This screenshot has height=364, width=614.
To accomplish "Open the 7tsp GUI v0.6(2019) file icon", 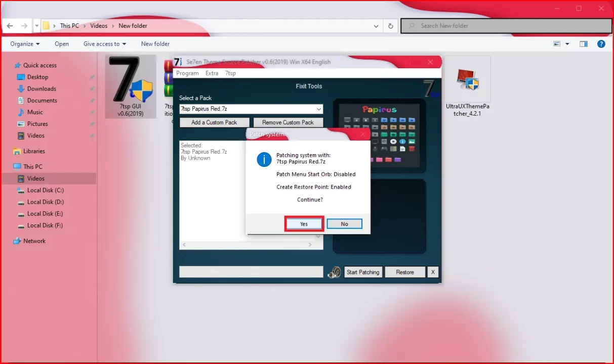I will pyautogui.click(x=131, y=86).
